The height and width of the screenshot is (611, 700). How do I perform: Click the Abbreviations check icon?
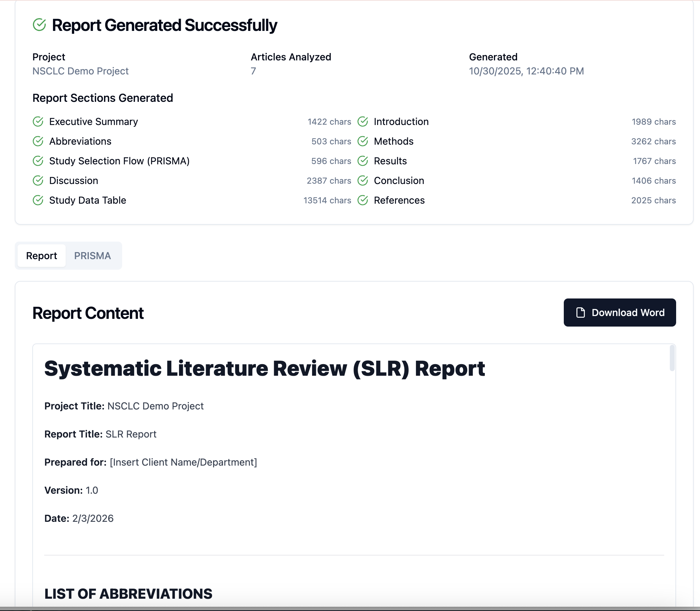pyautogui.click(x=38, y=141)
